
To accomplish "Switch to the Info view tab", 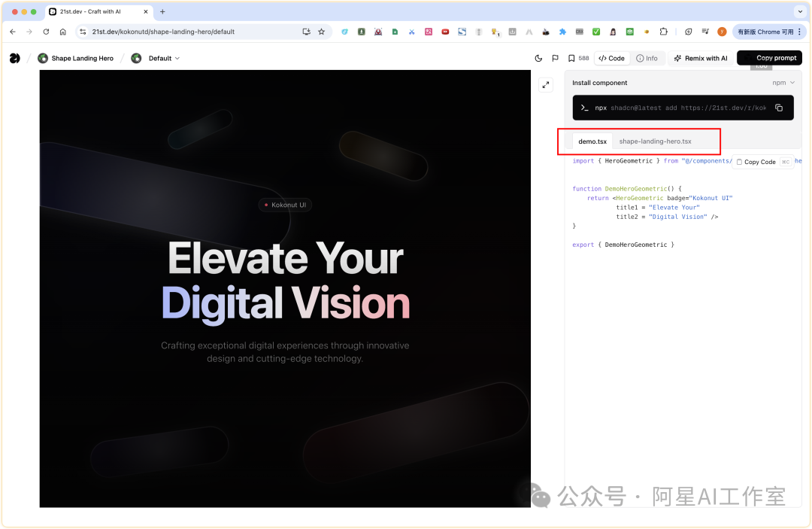I will pyautogui.click(x=647, y=58).
